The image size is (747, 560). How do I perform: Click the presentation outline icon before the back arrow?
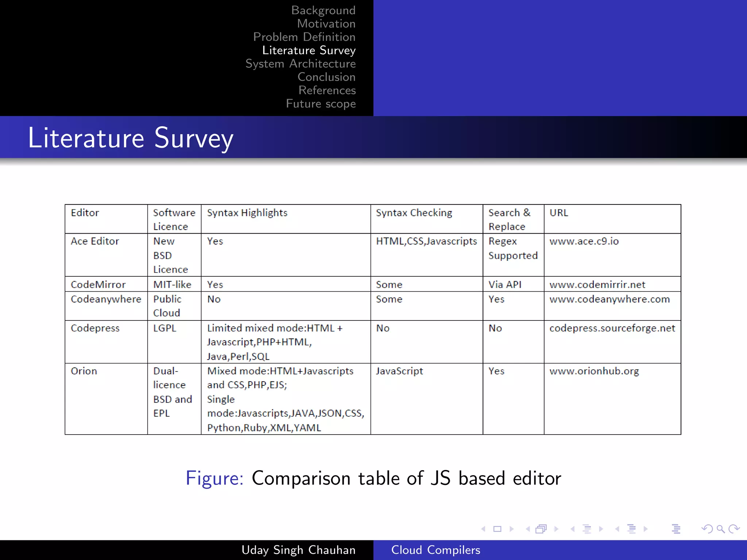tap(676, 529)
